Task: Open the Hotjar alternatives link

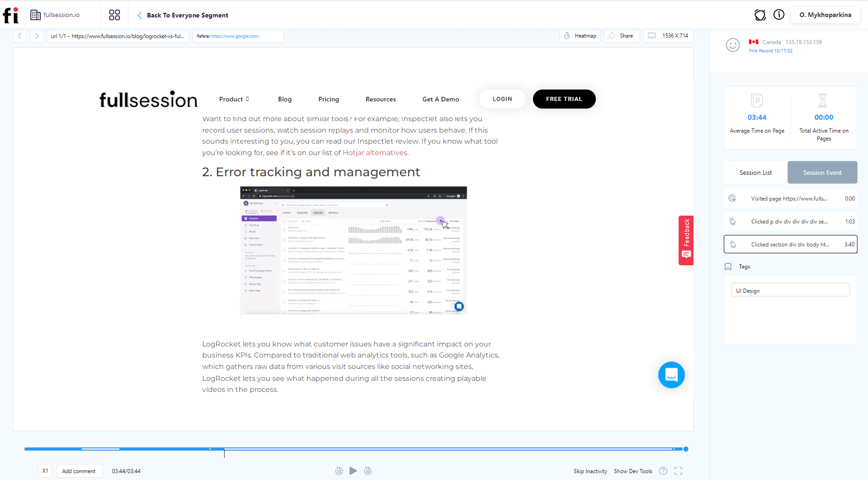Action: 375,153
